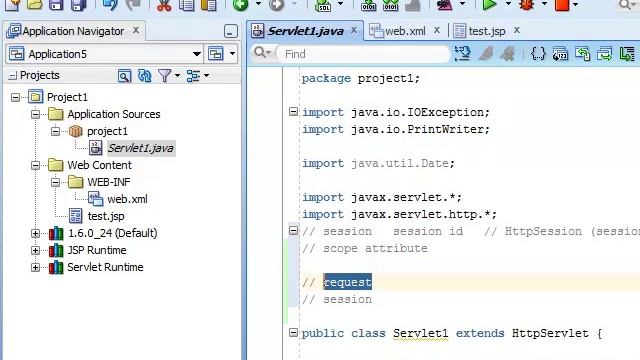640x360 pixels.
Task: Click the Find in project icon
Action: pos(124,76)
